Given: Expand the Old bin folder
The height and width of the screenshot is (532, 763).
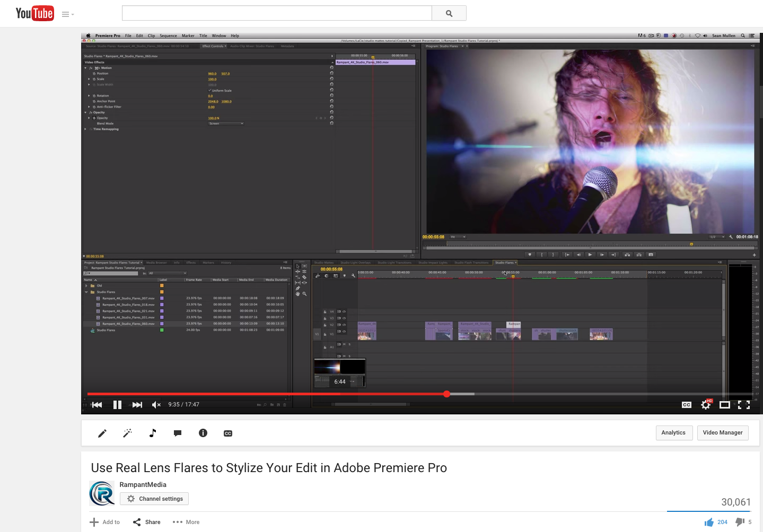Looking at the screenshot, I should pos(86,286).
